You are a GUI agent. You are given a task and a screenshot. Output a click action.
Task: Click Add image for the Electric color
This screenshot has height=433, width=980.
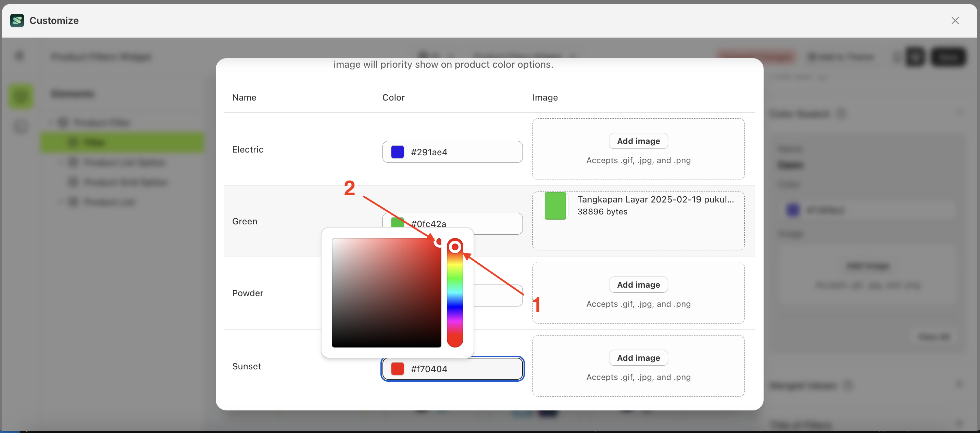[638, 141]
